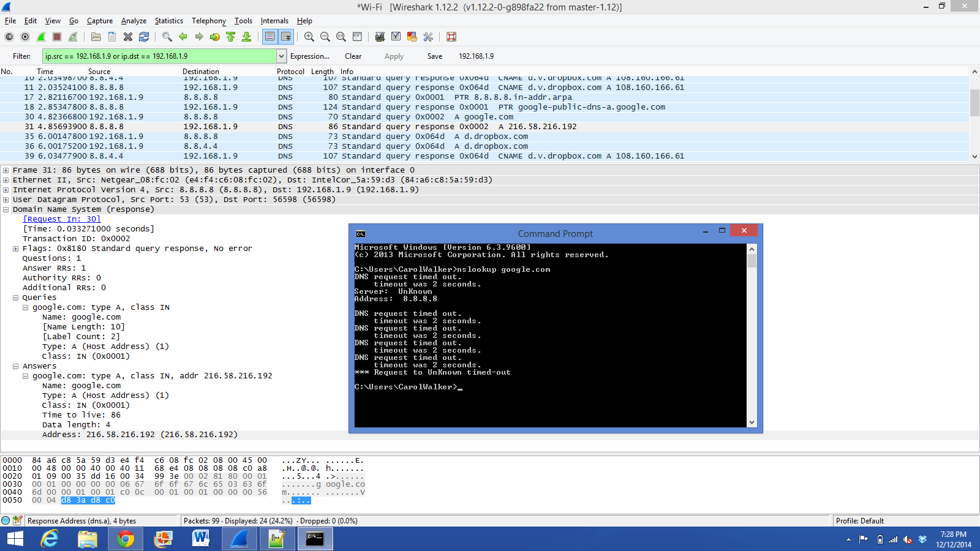Open the Statistics menu
980x551 pixels.
pos(168,21)
